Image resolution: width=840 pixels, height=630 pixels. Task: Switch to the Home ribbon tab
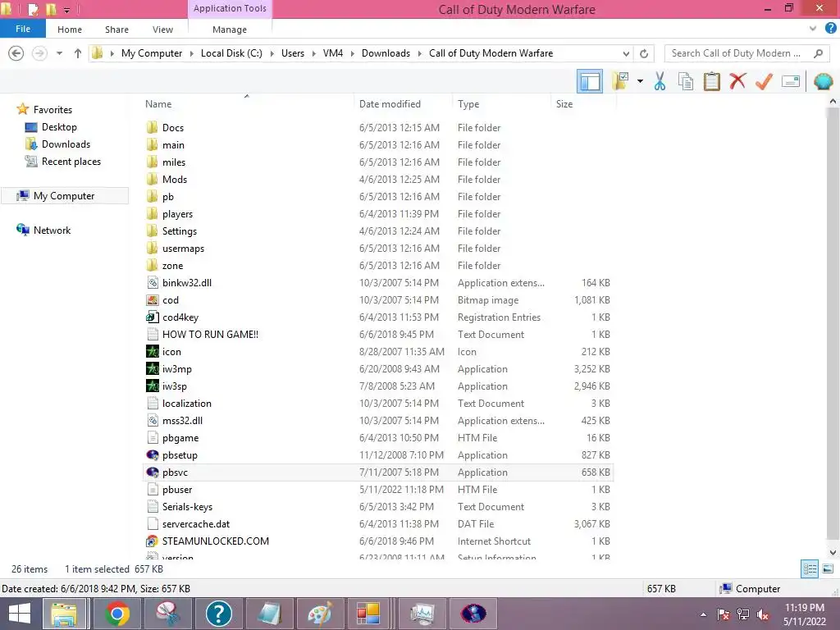click(x=70, y=30)
